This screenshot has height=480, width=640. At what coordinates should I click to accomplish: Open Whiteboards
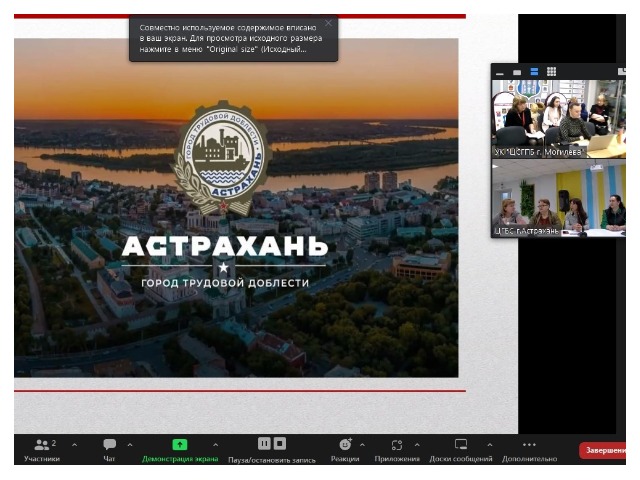click(461, 451)
